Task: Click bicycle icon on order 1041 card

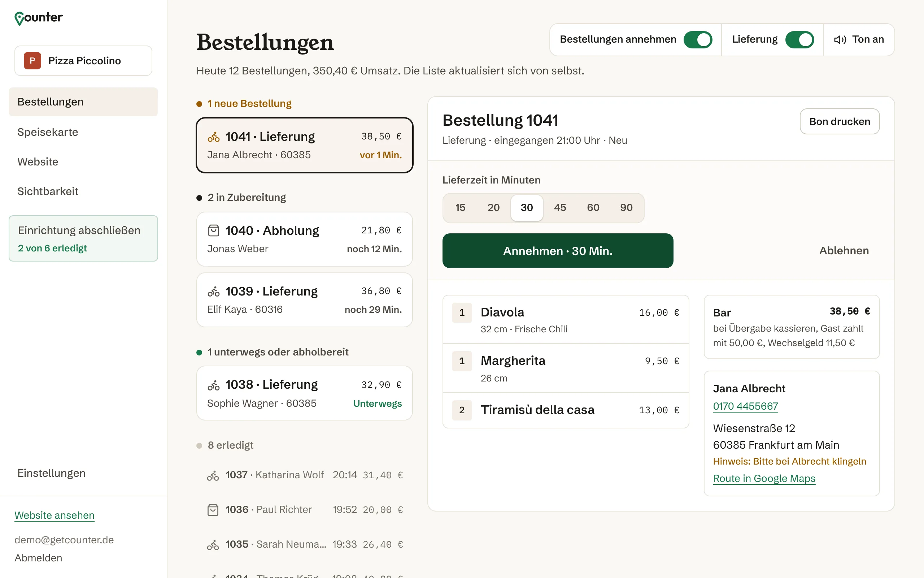Action: pyautogui.click(x=213, y=137)
